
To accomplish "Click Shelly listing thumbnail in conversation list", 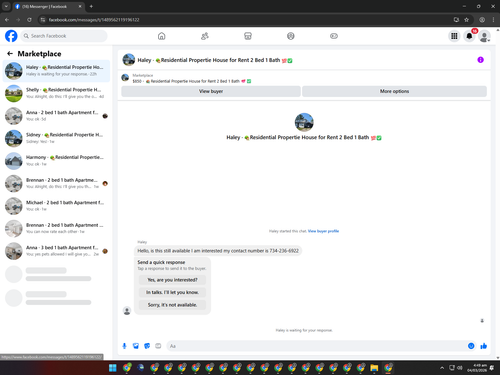I will click(x=14, y=93).
